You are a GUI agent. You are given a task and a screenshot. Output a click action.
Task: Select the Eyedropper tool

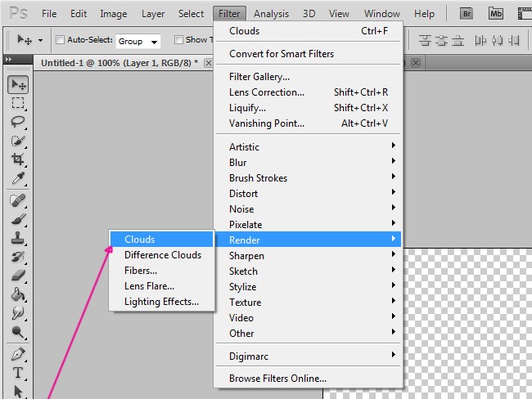coord(18,178)
